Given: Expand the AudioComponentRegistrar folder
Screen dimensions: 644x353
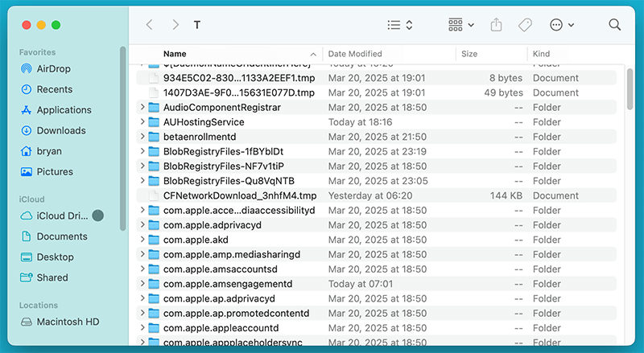Looking at the screenshot, I should (x=142, y=107).
